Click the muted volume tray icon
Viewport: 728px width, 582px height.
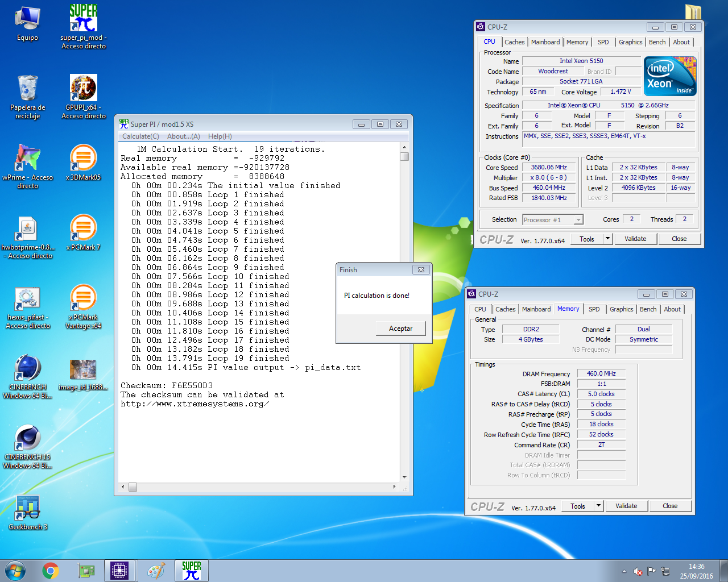tap(638, 571)
